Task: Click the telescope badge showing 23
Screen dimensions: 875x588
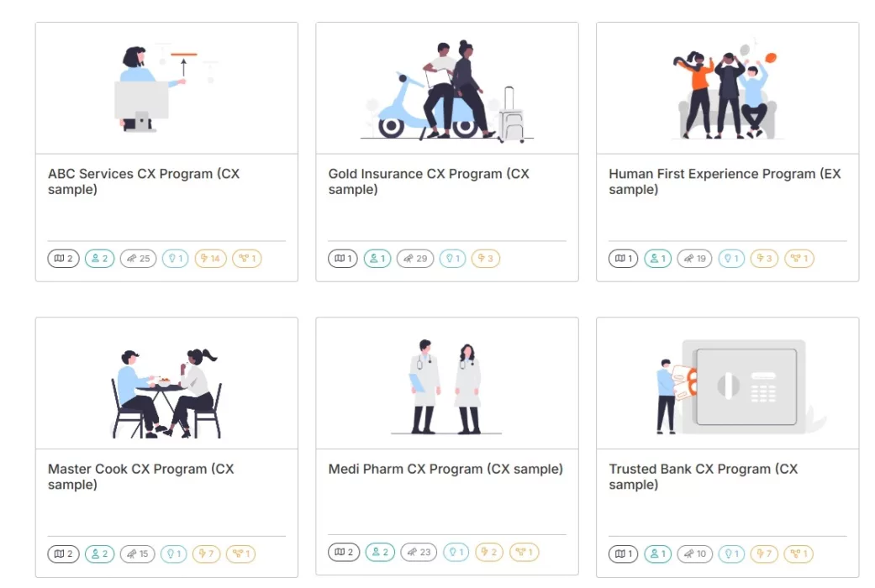Action: pos(419,552)
